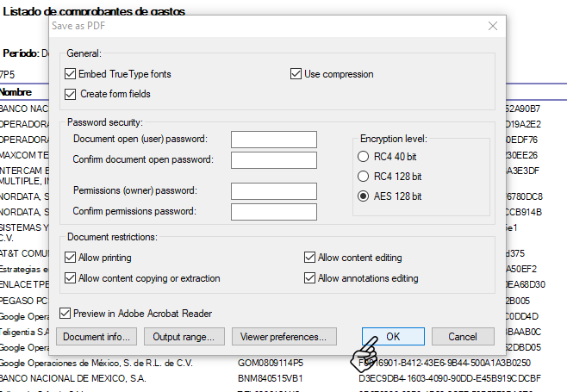
Task: Click the Permissions (owner) password field
Action: point(274,191)
